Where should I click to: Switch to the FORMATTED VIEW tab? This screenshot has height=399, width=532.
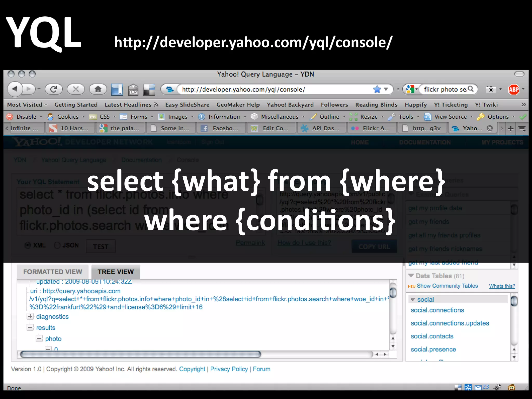point(52,272)
